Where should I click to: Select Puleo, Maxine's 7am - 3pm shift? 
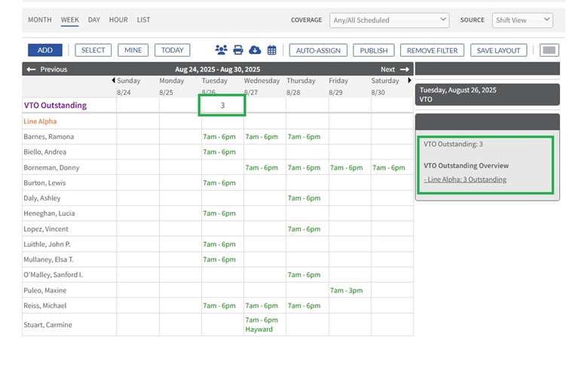click(x=346, y=290)
